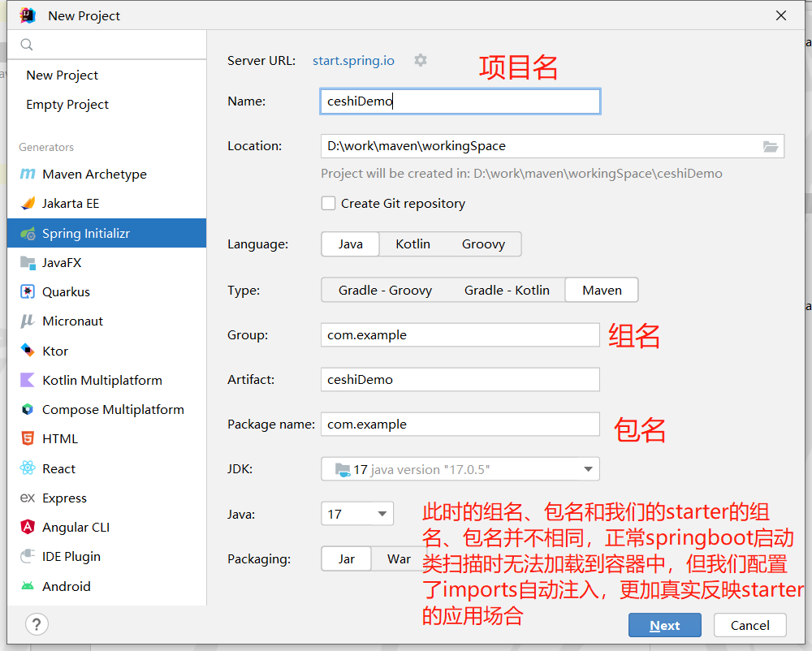Switch to the Empty Project option
The height and width of the screenshot is (651, 812).
[x=67, y=104]
